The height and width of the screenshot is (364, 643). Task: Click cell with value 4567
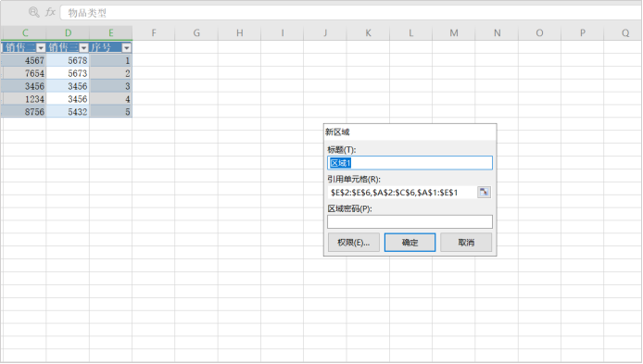(24, 61)
